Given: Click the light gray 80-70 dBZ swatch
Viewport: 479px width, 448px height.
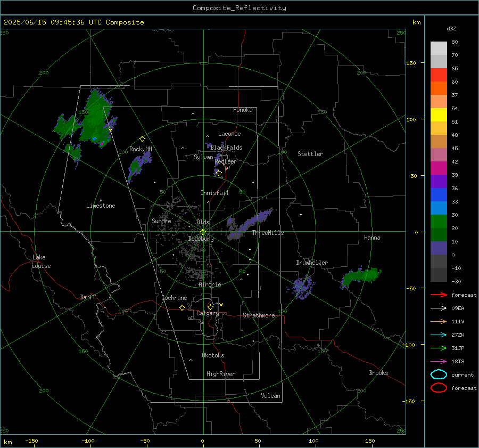Looking at the screenshot, I should [x=439, y=48].
